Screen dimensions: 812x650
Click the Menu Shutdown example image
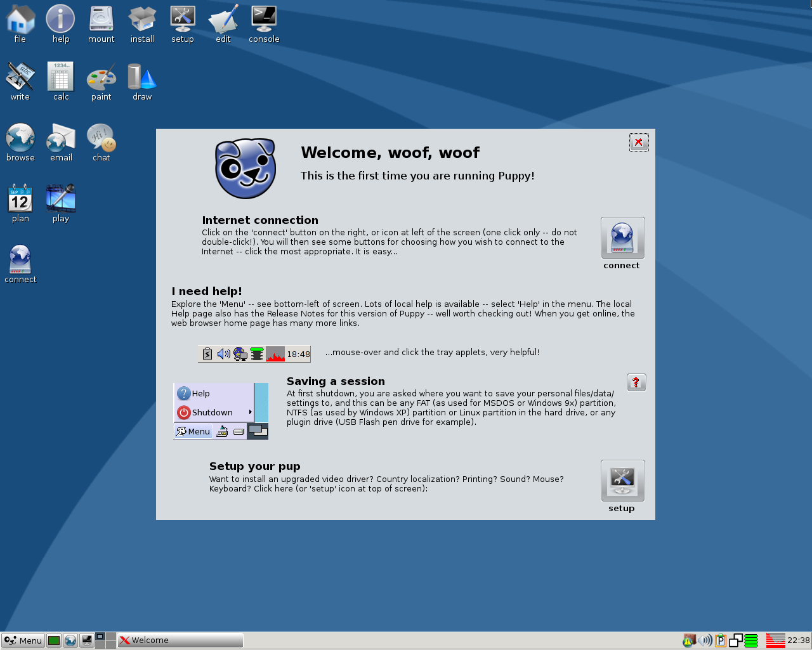click(x=221, y=412)
